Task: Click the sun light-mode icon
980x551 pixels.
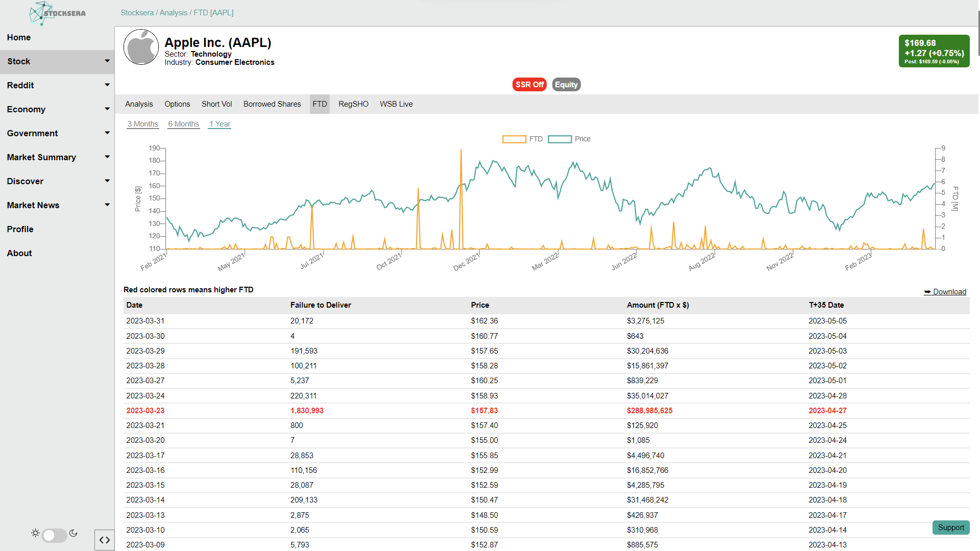Action: point(35,533)
